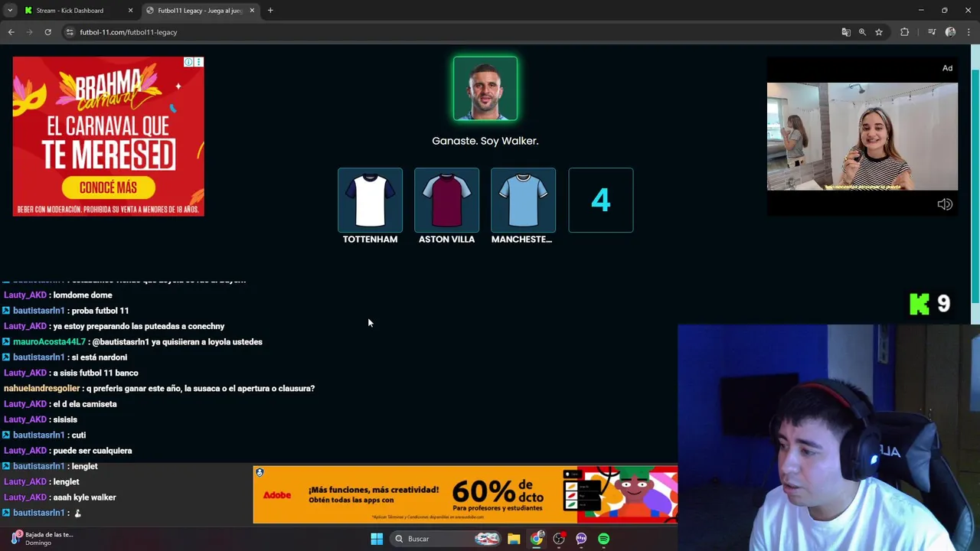Select the Futbol11 Legacy tab
The height and width of the screenshot is (551, 980).
200,11
